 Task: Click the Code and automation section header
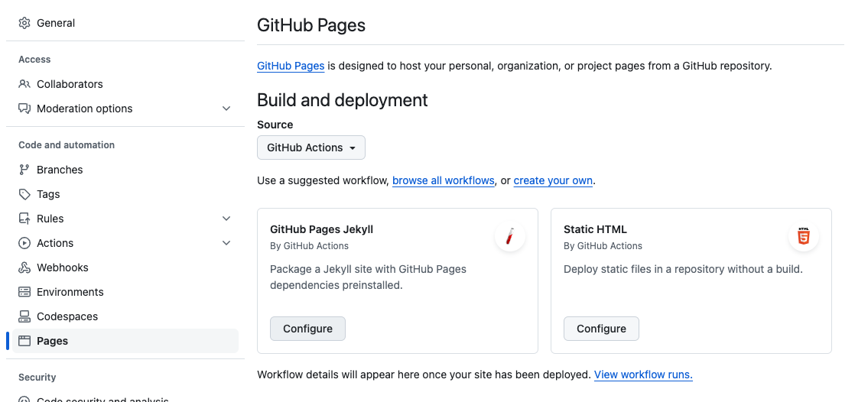pyautogui.click(x=67, y=145)
